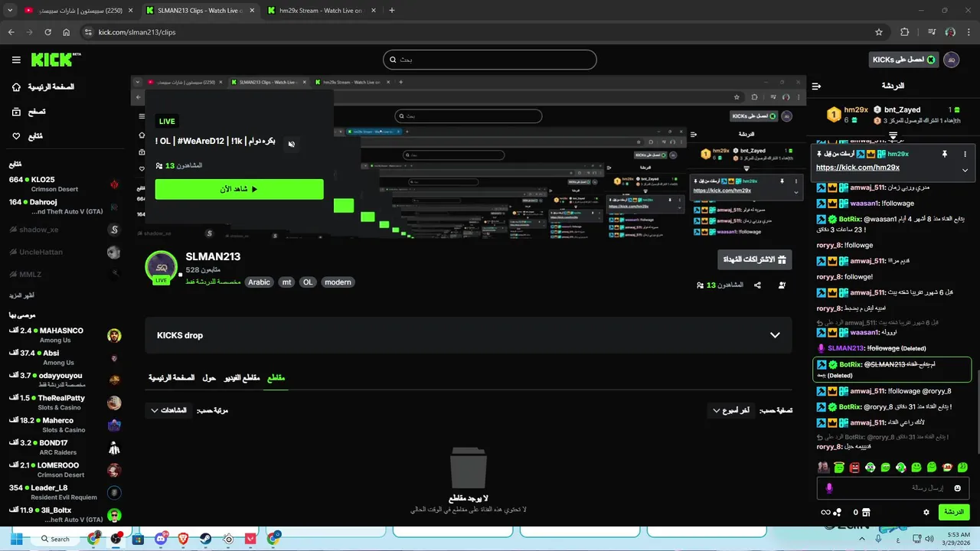This screenshot has height=551, width=980.
Task: Click the modern tag
Action: pos(338,282)
